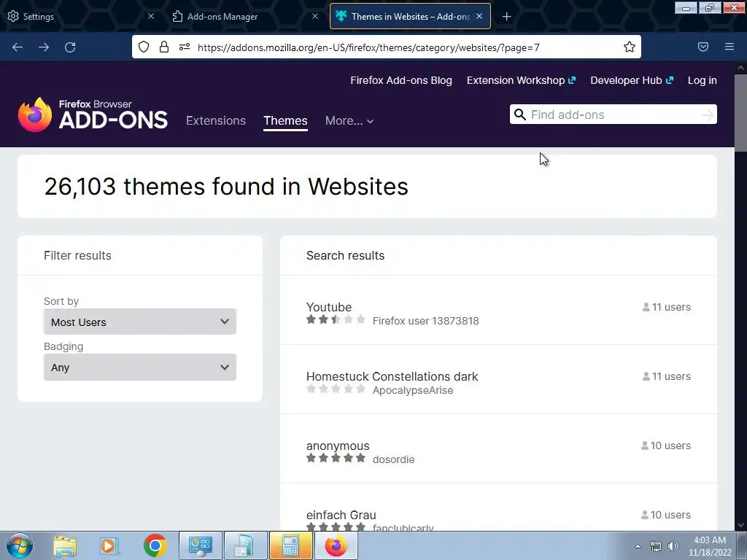Open the Youtube theme result
The height and width of the screenshot is (560, 747).
329,307
